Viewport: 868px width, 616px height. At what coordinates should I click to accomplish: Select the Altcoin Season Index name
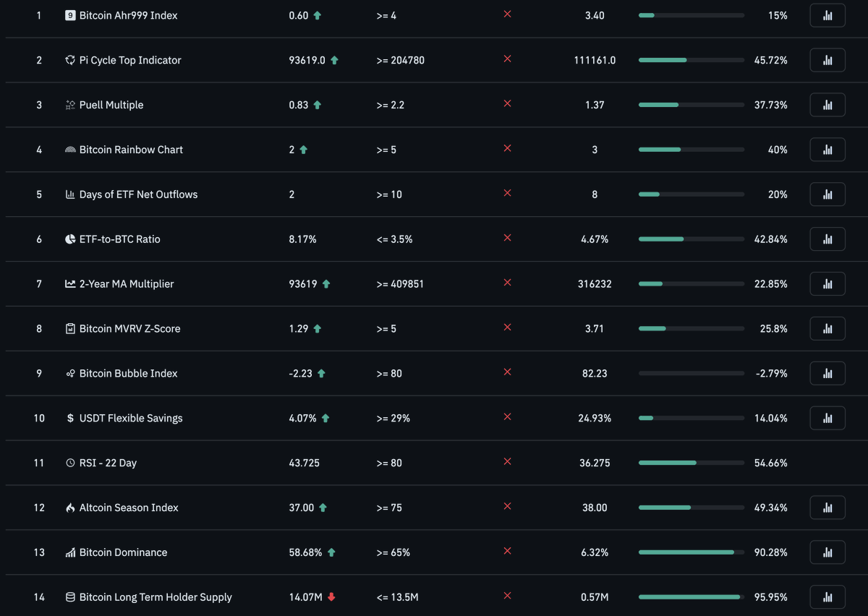pos(129,508)
